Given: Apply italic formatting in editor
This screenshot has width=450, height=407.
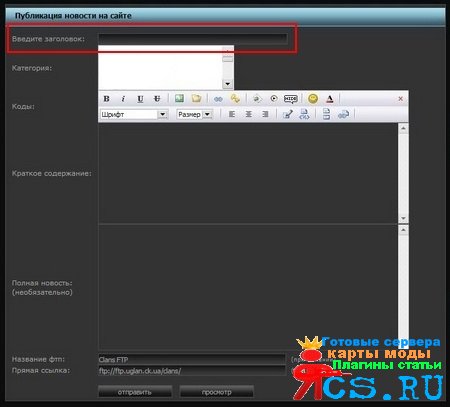Looking at the screenshot, I should click(123, 99).
